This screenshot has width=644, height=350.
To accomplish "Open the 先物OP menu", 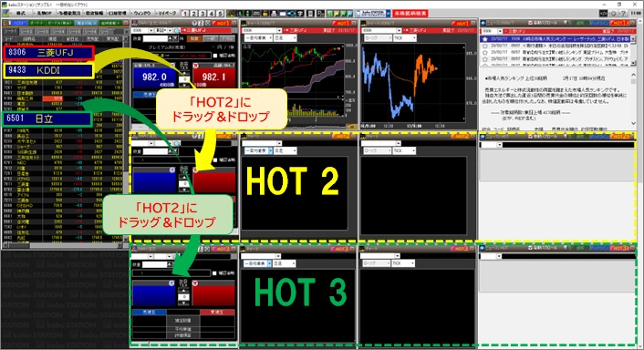I will point(45,13).
